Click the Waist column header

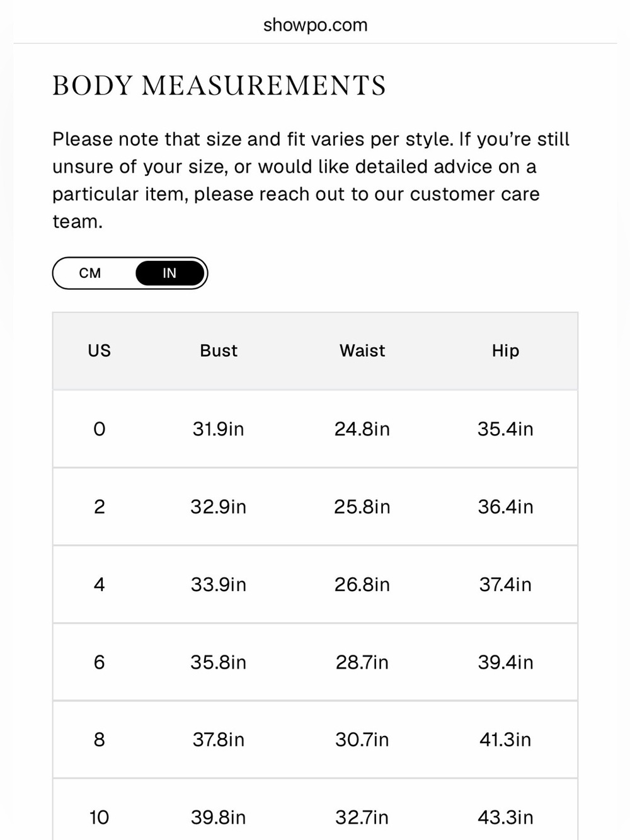tap(362, 350)
